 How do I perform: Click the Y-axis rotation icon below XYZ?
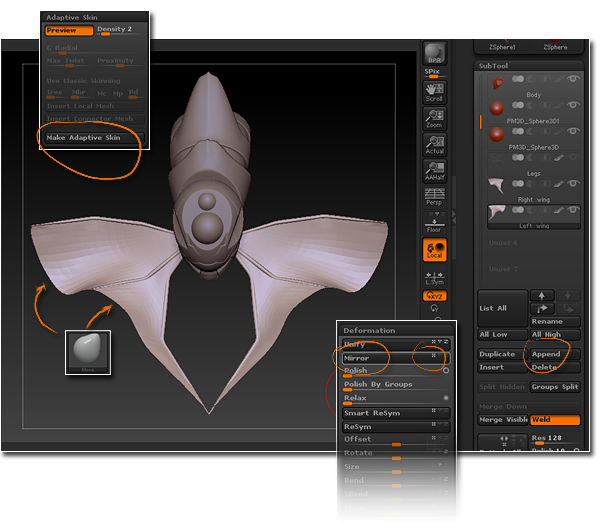[434, 308]
